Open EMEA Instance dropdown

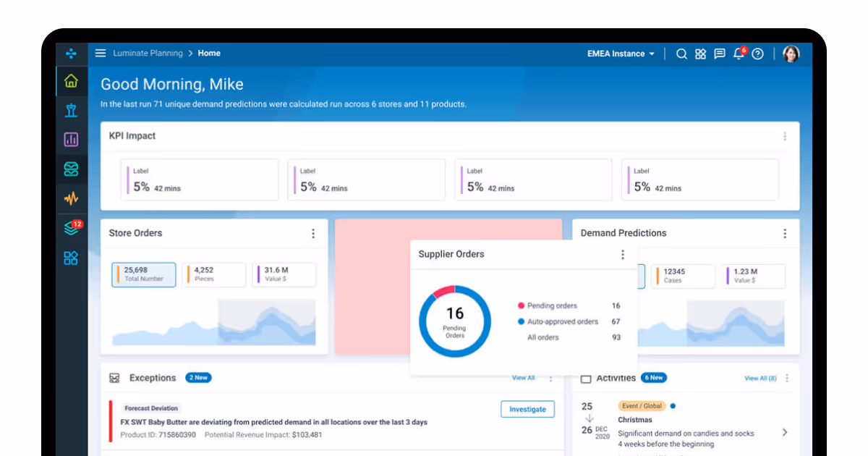tap(621, 54)
